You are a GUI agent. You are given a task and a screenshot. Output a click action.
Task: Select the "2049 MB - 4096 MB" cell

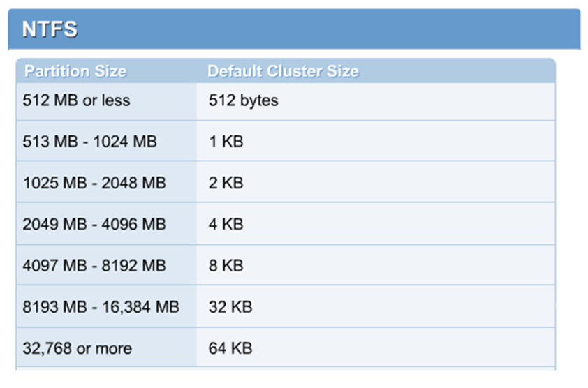click(94, 224)
